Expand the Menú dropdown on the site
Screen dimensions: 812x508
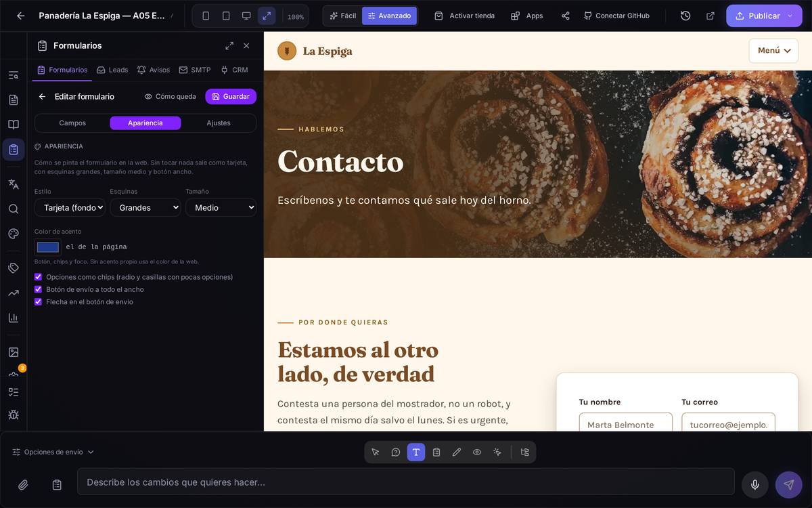point(773,51)
